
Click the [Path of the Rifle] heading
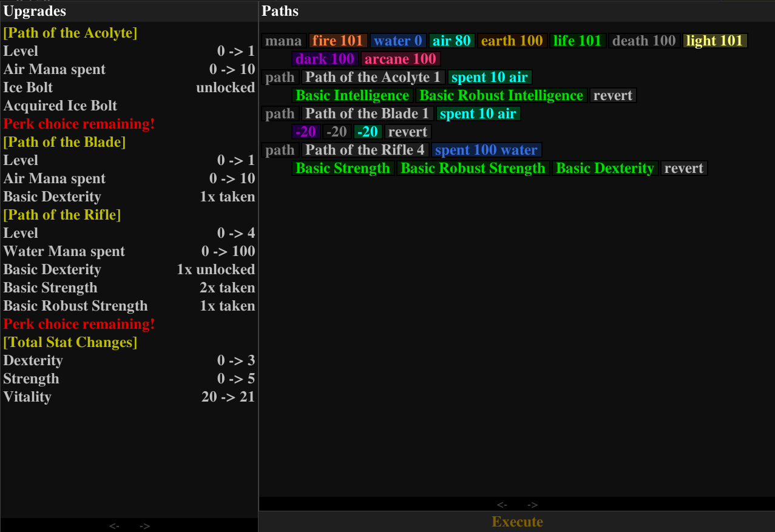click(x=62, y=215)
